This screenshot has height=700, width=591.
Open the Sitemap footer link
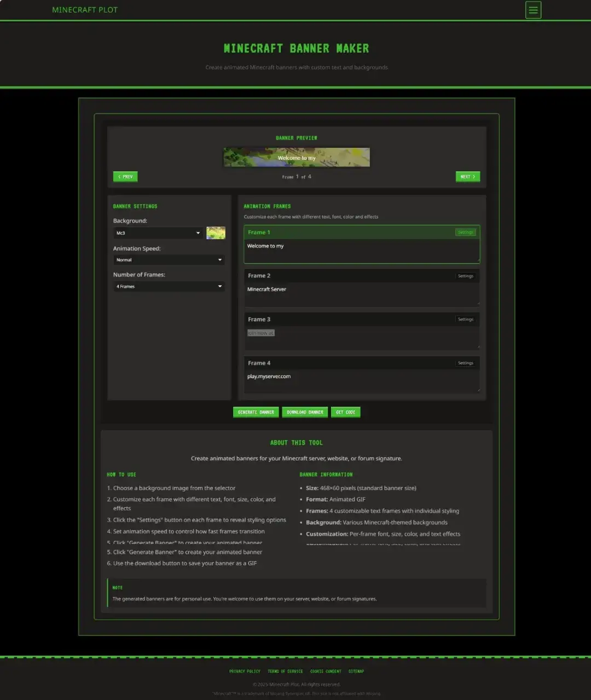click(356, 671)
